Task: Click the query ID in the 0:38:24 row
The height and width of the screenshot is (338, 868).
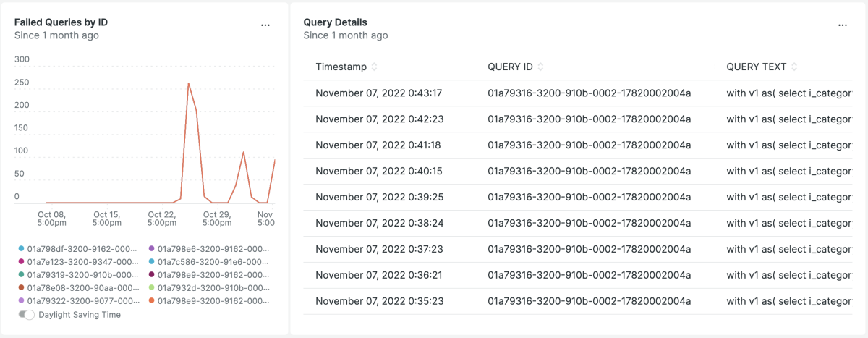Action: [x=590, y=223]
